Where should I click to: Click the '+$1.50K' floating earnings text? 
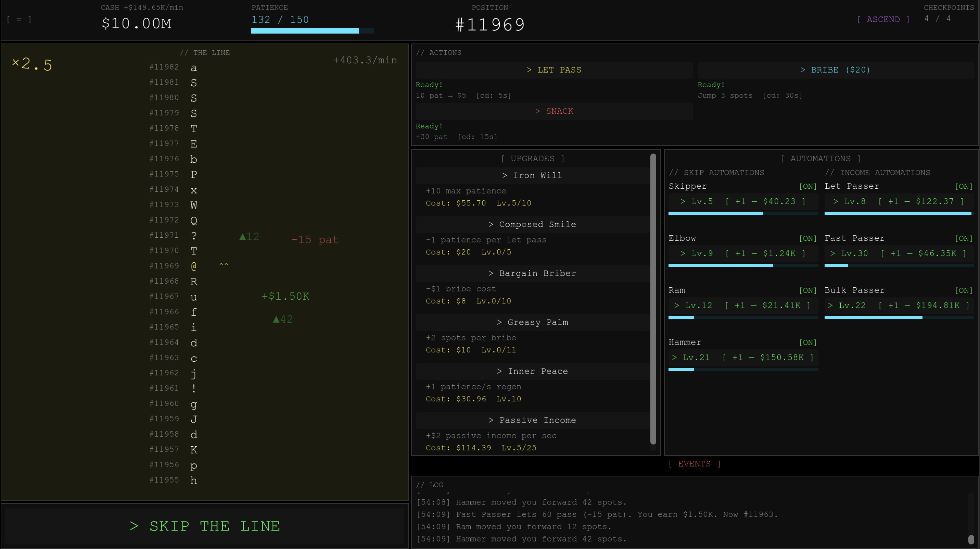point(285,296)
